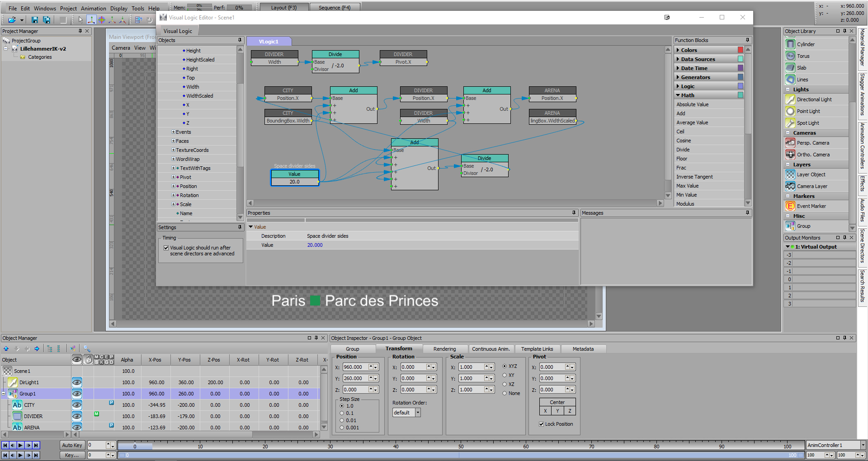Click the Auto Key button
The width and height of the screenshot is (868, 461).
pyautogui.click(x=72, y=445)
